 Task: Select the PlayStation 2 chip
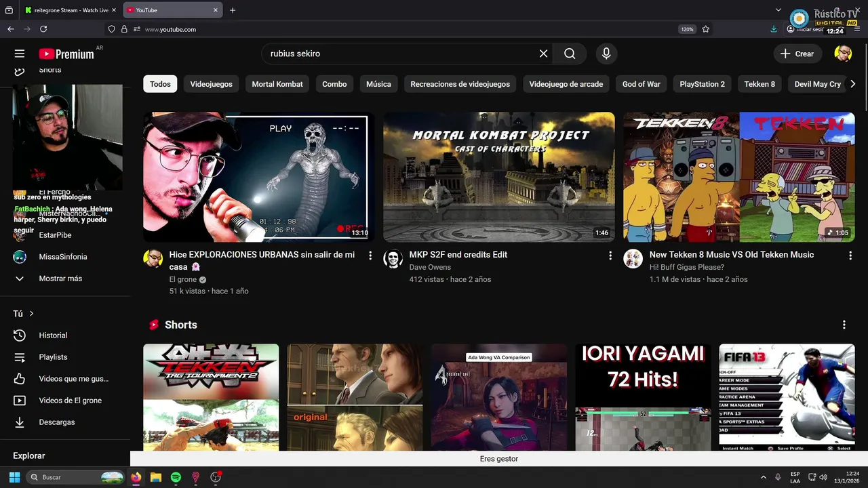pos(702,84)
